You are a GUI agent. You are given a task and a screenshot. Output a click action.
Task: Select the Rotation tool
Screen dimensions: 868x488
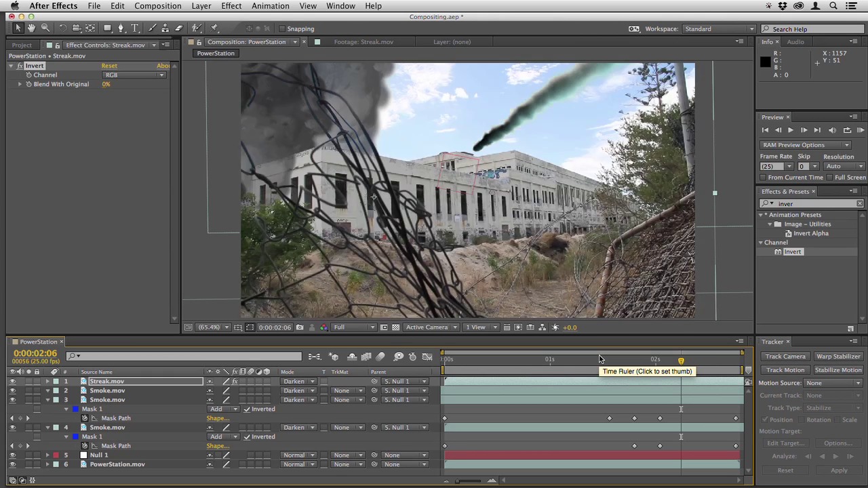coord(63,28)
